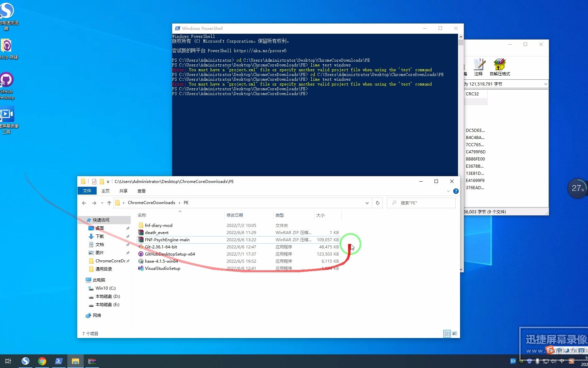Click properties checkmark in quick access toolbar

(x=94, y=182)
